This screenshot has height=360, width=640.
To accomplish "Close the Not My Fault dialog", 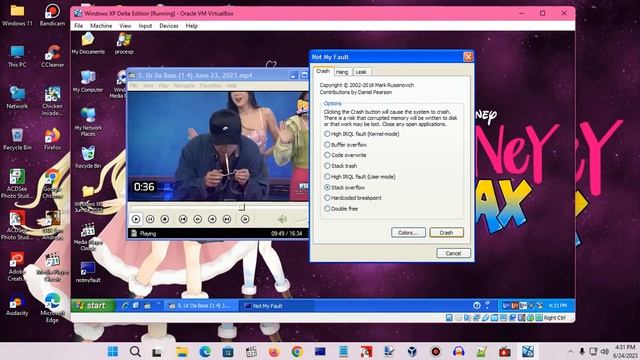I will pyautogui.click(x=468, y=57).
